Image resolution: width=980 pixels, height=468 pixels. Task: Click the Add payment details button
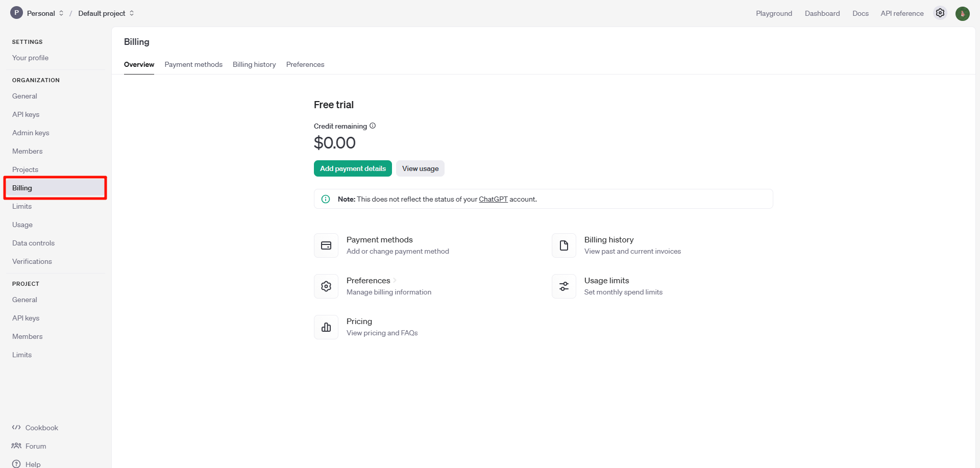[x=353, y=168]
